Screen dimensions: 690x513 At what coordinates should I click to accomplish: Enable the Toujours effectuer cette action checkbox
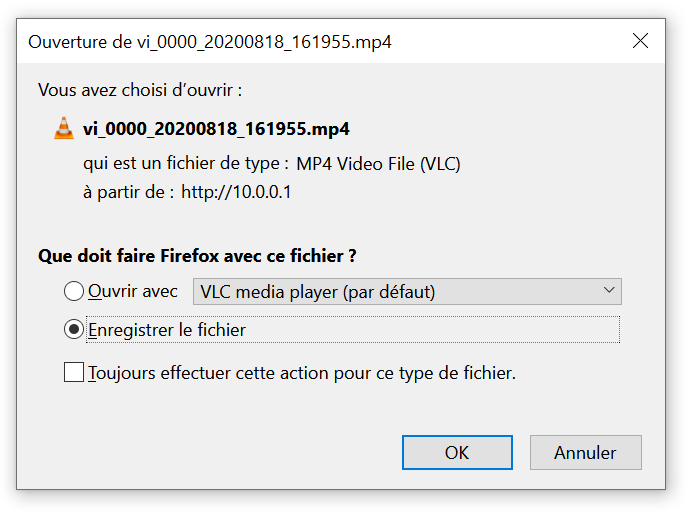pos(73,372)
